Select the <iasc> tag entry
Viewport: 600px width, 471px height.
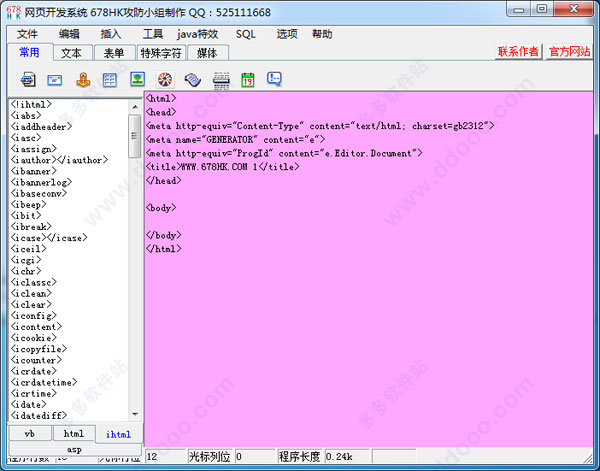tap(26, 137)
